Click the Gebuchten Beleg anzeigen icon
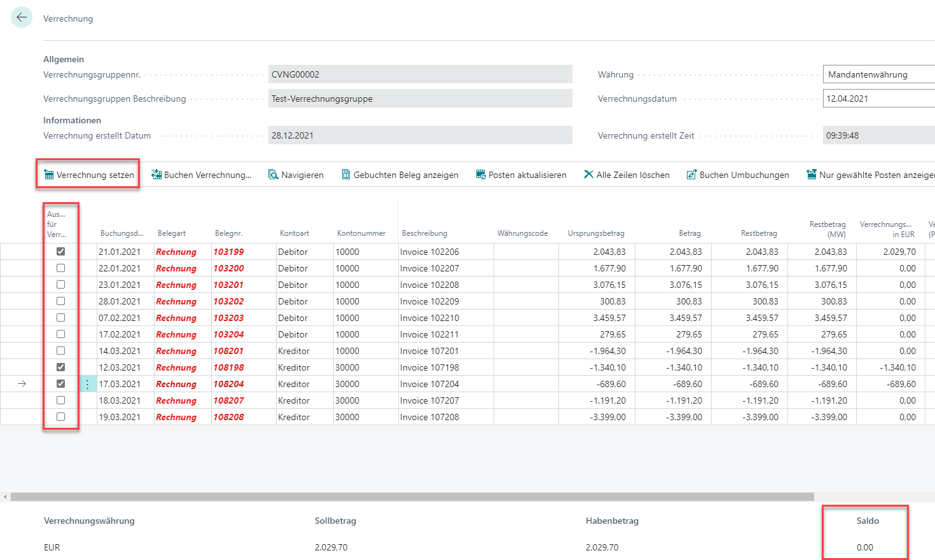The image size is (935, 560). click(x=346, y=175)
